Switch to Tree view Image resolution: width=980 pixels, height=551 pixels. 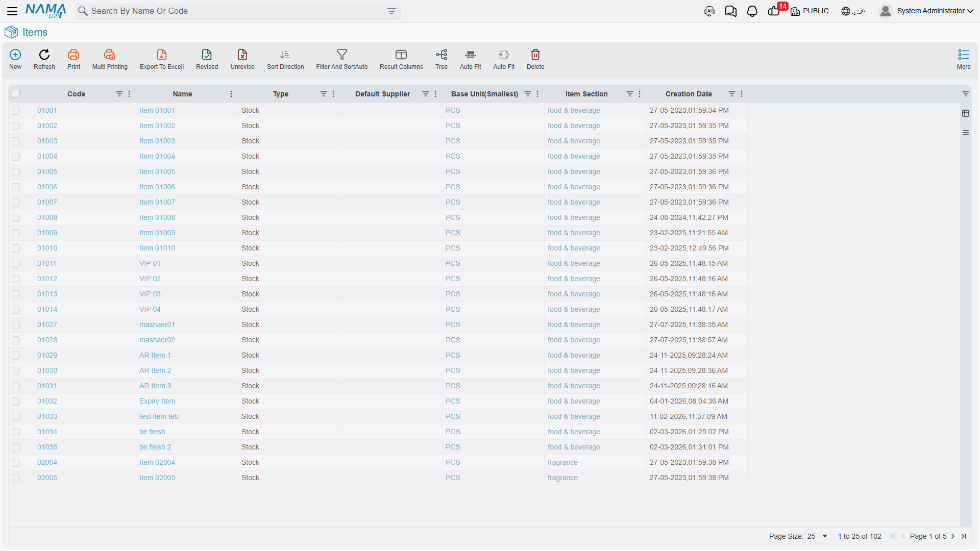point(442,59)
